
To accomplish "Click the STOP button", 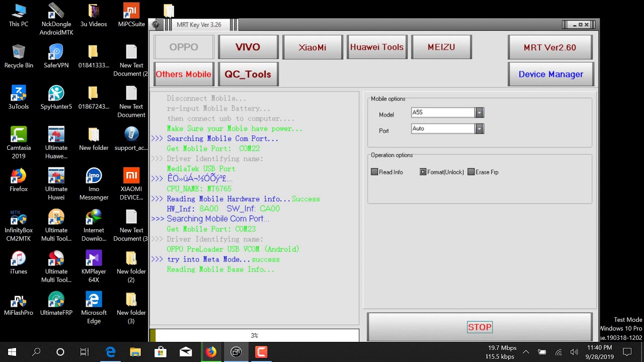I will [479, 327].
